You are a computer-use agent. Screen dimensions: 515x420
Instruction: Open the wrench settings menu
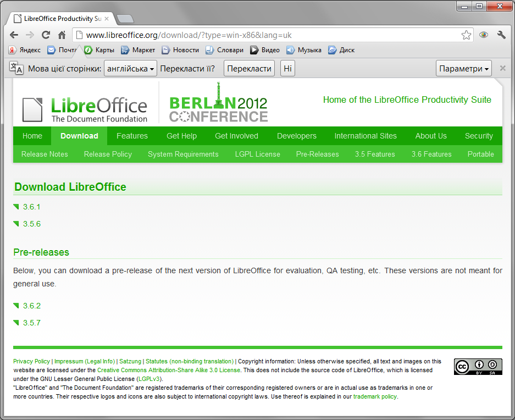point(501,35)
